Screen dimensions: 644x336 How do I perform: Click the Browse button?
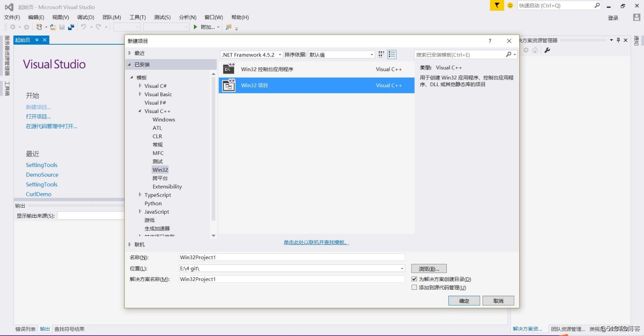click(x=429, y=268)
